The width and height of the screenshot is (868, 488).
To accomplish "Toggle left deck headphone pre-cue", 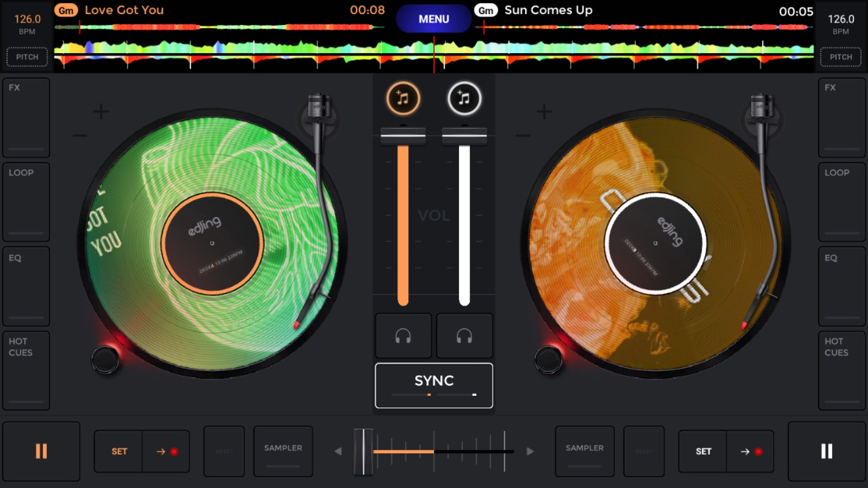I will [x=403, y=336].
